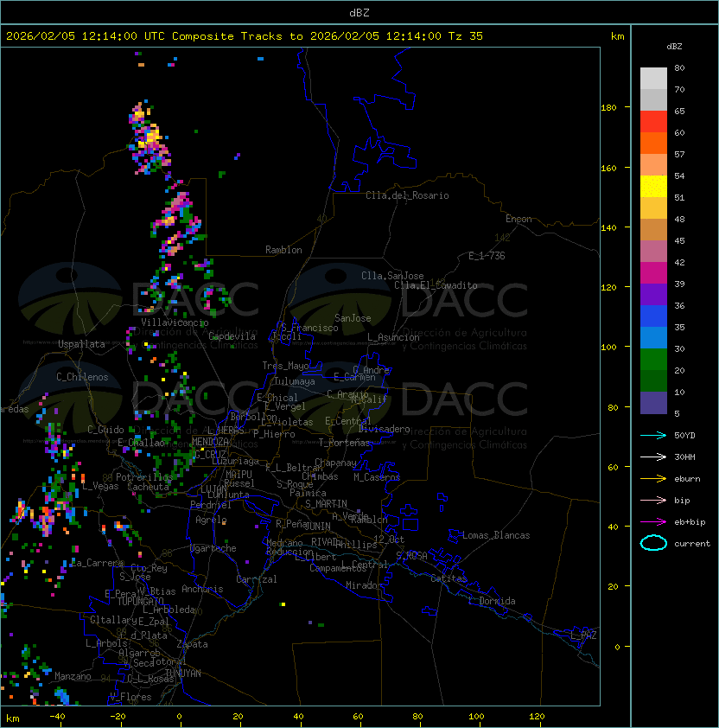Pick the bright yellow 54-51 dBZ swatch
This screenshot has height=728, width=719.
coord(653,187)
